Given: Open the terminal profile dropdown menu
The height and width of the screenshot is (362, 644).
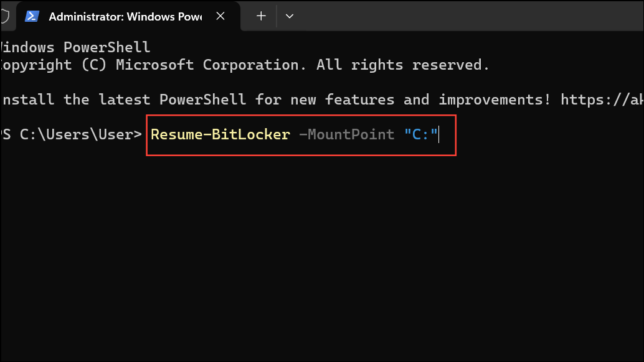Looking at the screenshot, I should [289, 16].
